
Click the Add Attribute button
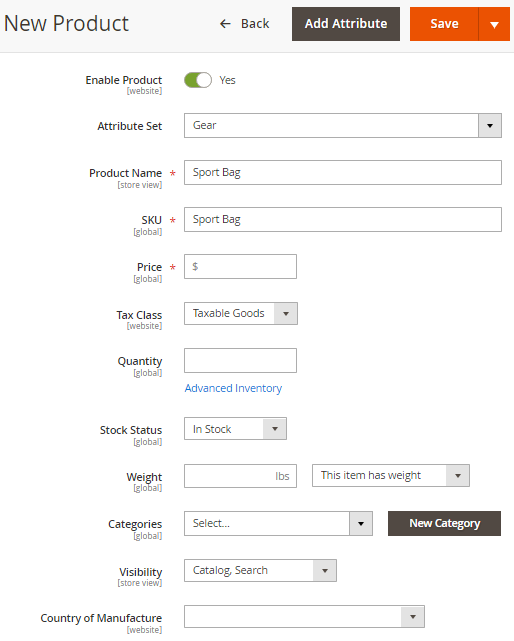pos(346,24)
